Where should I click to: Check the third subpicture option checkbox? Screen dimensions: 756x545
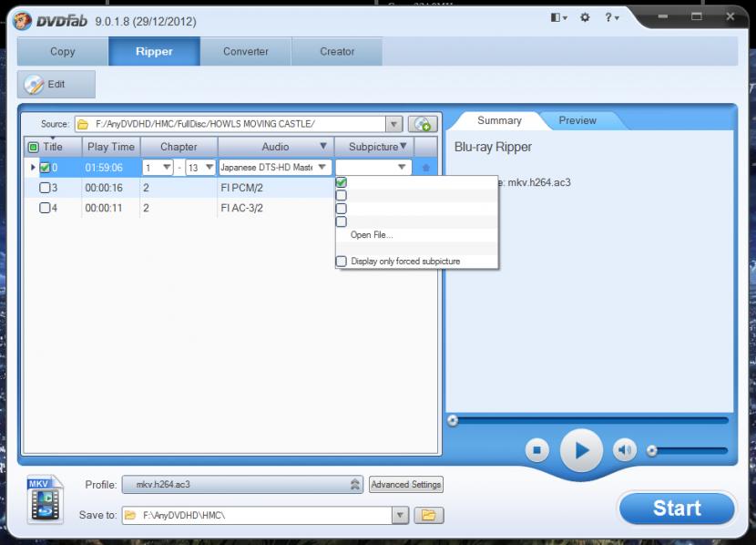coord(342,209)
